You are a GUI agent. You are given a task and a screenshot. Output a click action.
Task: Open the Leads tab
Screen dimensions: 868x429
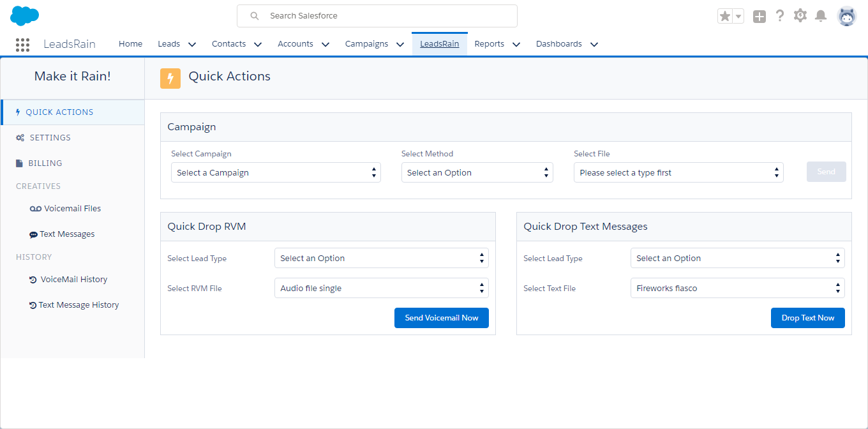169,44
